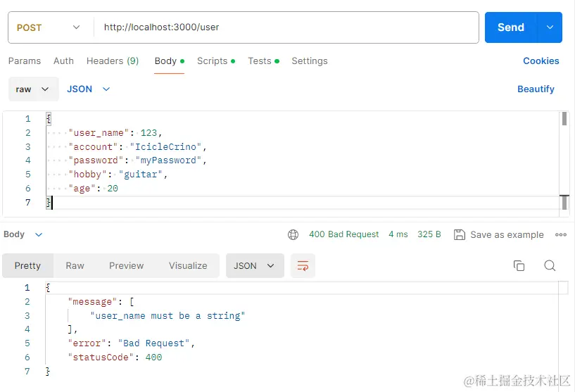The image size is (575, 392).
Task: Select the Preview response view
Action: point(126,265)
